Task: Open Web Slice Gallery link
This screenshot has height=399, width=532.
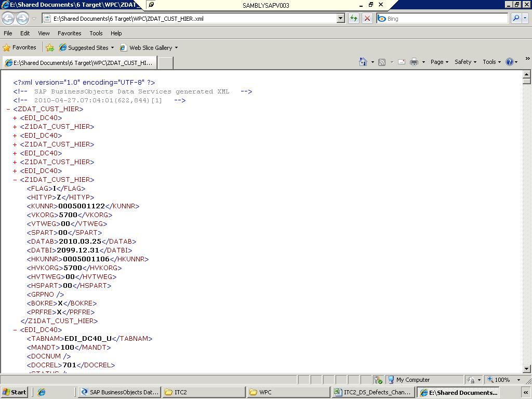Action: point(149,47)
